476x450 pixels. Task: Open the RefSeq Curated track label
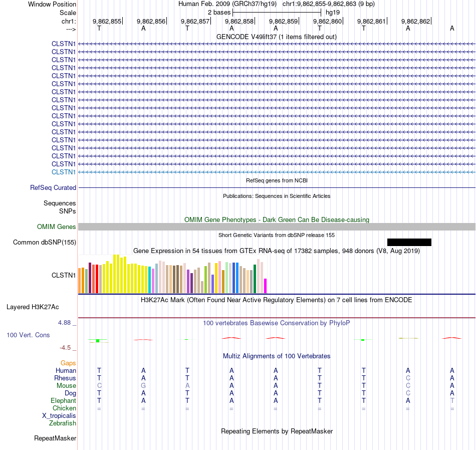pyautogui.click(x=53, y=187)
